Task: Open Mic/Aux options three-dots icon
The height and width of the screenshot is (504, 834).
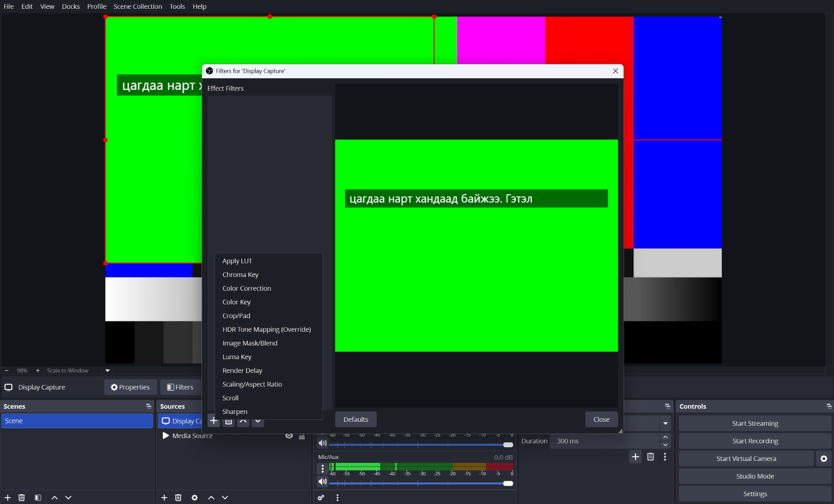Action: [323, 469]
